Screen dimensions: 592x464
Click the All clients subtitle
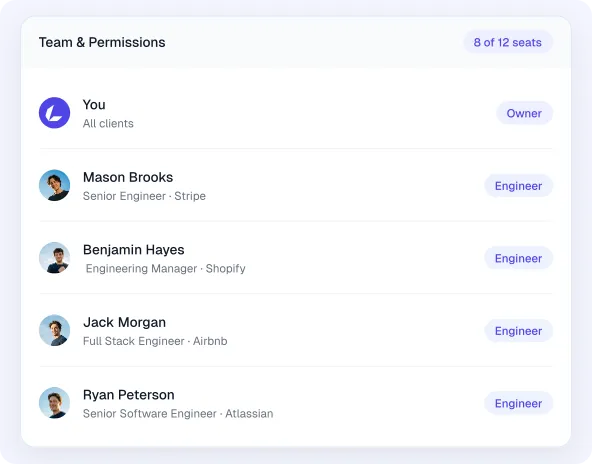pyautogui.click(x=108, y=123)
